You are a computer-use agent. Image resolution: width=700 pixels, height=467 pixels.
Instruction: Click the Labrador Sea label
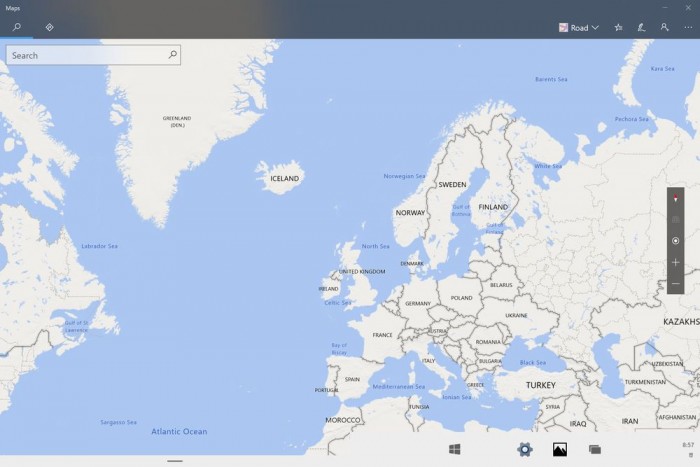coord(100,246)
